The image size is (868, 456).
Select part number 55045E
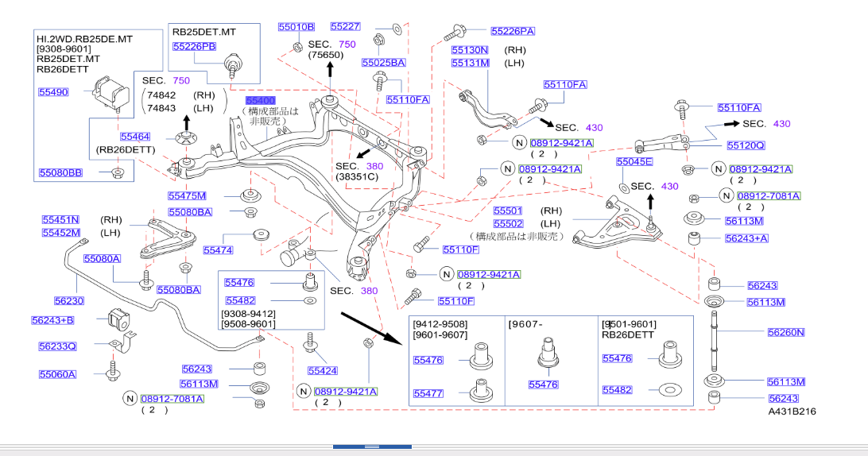(634, 161)
